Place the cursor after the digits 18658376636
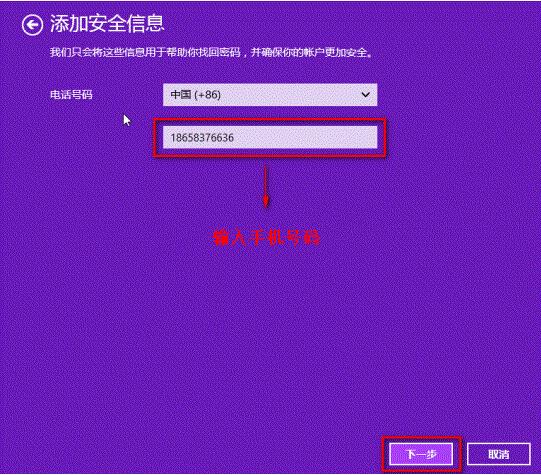This screenshot has width=541, height=475. click(235, 138)
